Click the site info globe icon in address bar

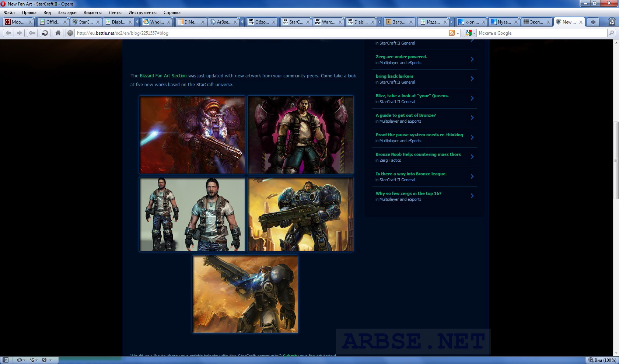[x=70, y=33]
